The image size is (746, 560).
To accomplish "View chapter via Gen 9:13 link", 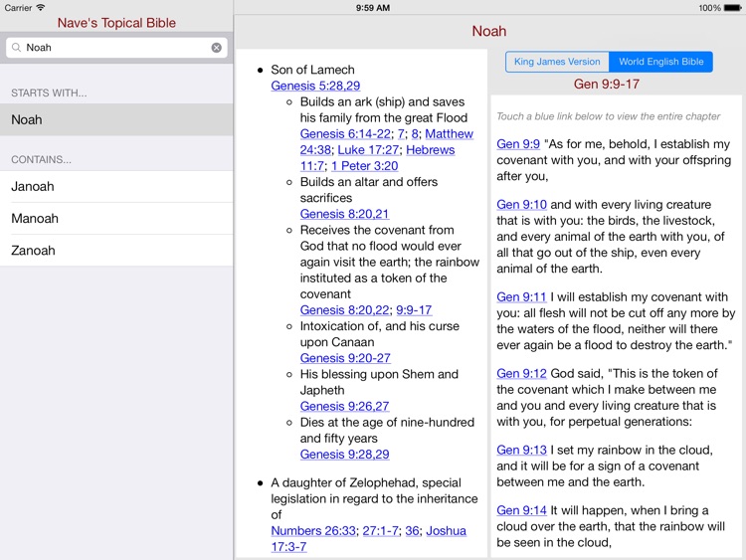I will pyautogui.click(x=521, y=451).
